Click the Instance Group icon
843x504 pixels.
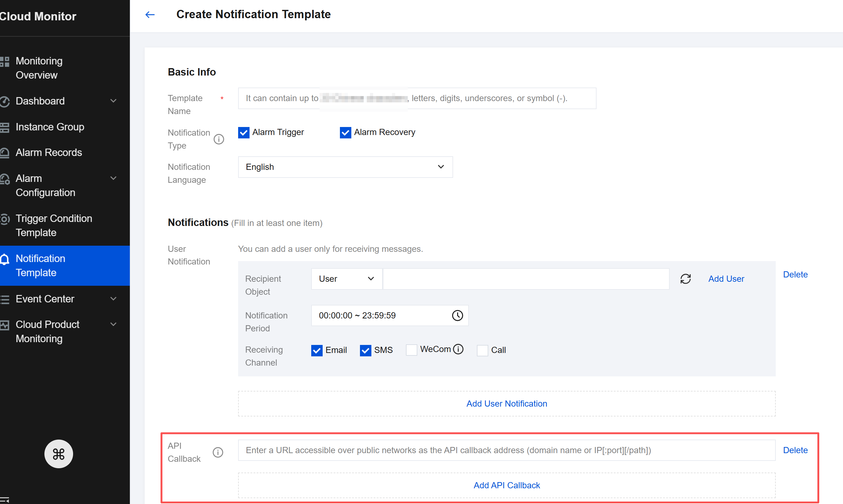[x=4, y=127]
